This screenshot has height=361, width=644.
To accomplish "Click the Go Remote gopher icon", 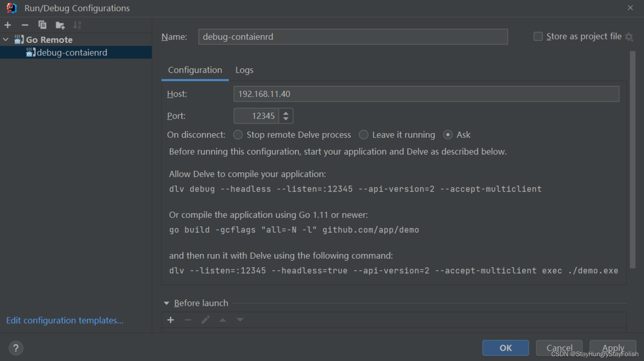I will (x=19, y=39).
